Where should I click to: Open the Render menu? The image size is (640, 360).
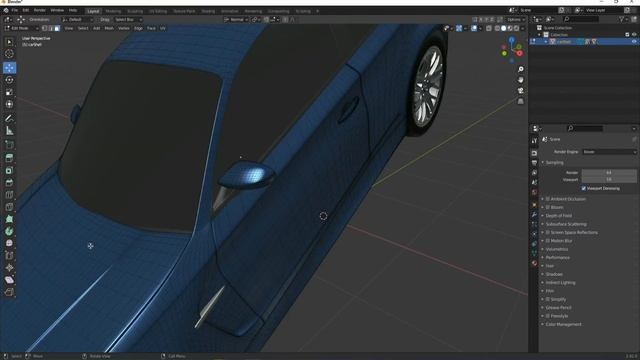point(40,10)
